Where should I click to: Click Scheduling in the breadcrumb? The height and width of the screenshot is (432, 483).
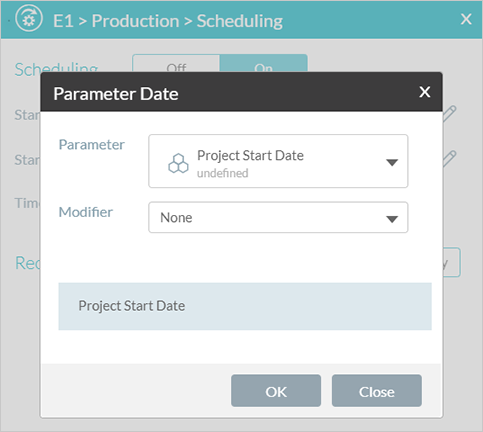240,21
